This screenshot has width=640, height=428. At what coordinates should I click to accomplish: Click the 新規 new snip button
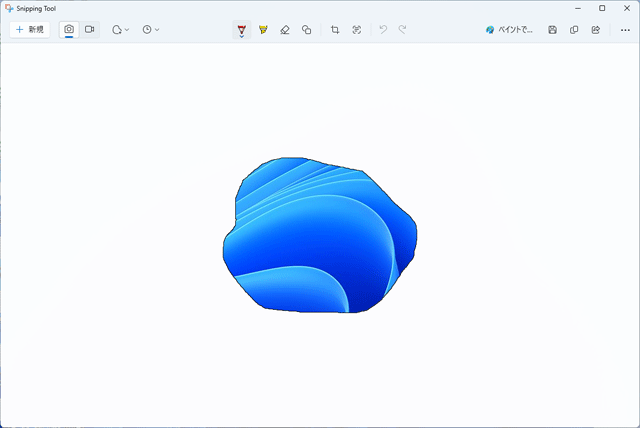[29, 30]
